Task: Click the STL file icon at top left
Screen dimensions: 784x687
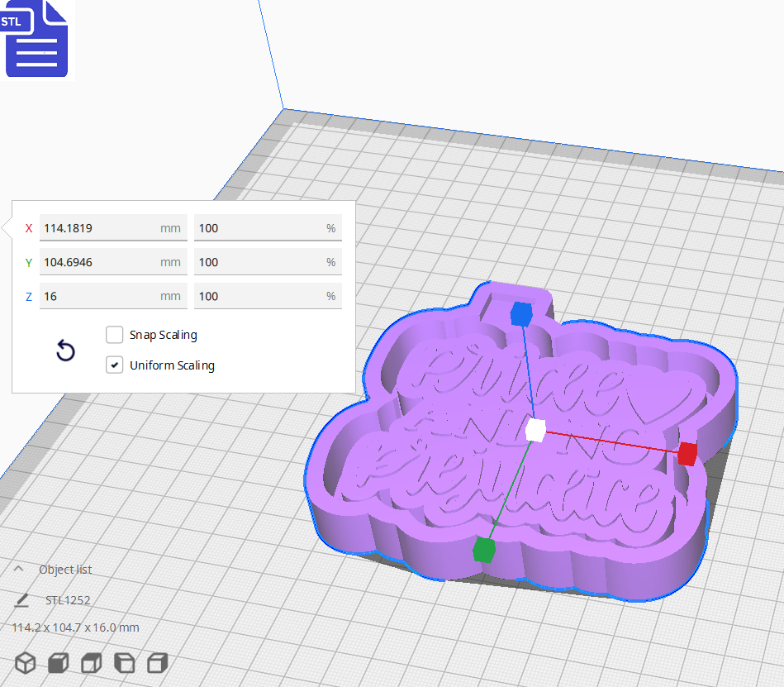Action: [x=37, y=40]
